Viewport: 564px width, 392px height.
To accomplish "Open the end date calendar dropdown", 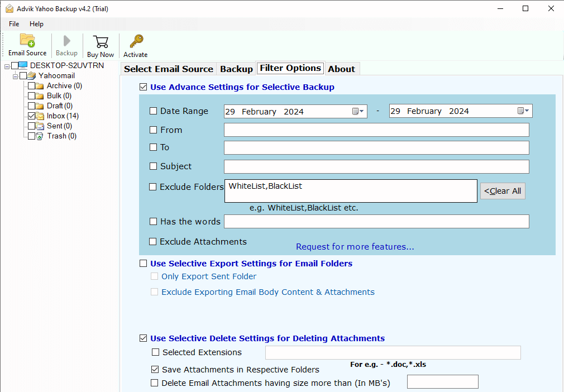I will tap(523, 111).
